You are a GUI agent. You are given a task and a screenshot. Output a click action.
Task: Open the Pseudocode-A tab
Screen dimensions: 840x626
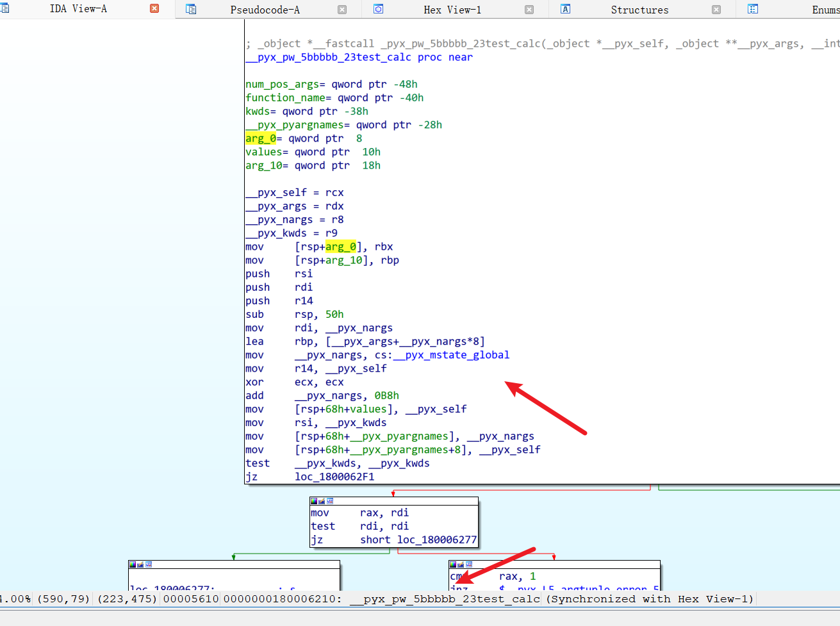(x=265, y=10)
